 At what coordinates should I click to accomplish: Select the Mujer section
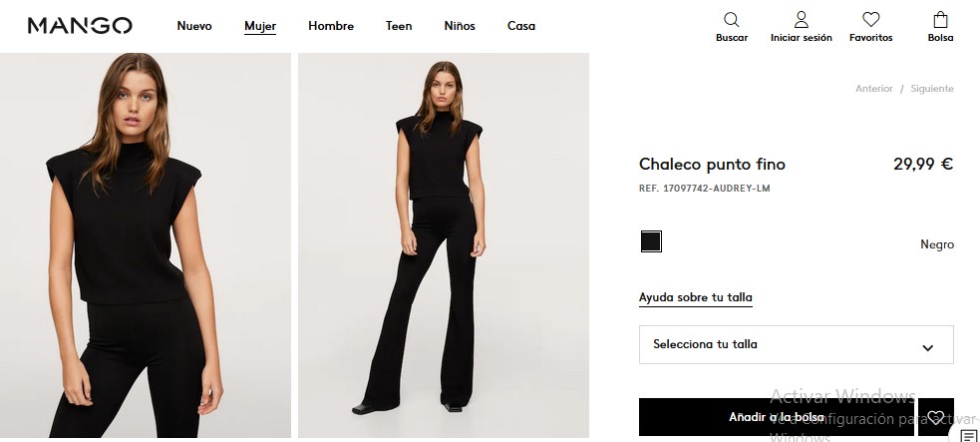click(x=260, y=26)
